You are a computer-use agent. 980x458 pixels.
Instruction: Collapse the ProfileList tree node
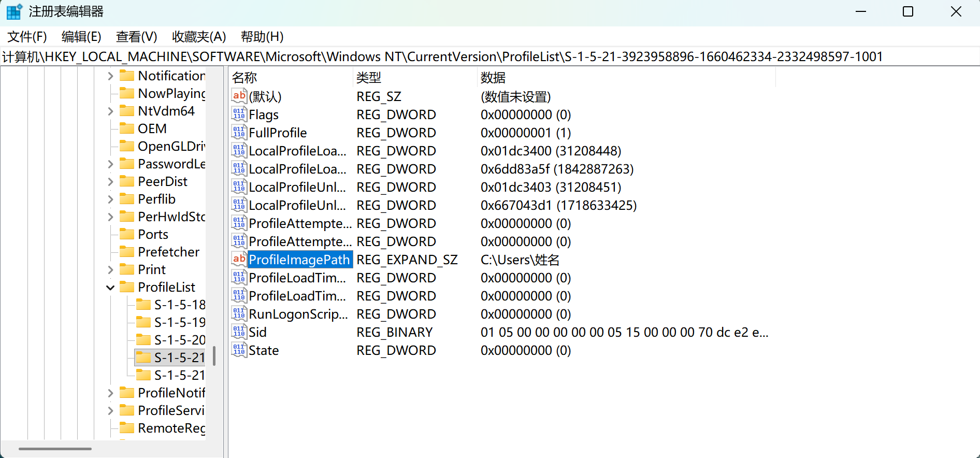(x=110, y=288)
